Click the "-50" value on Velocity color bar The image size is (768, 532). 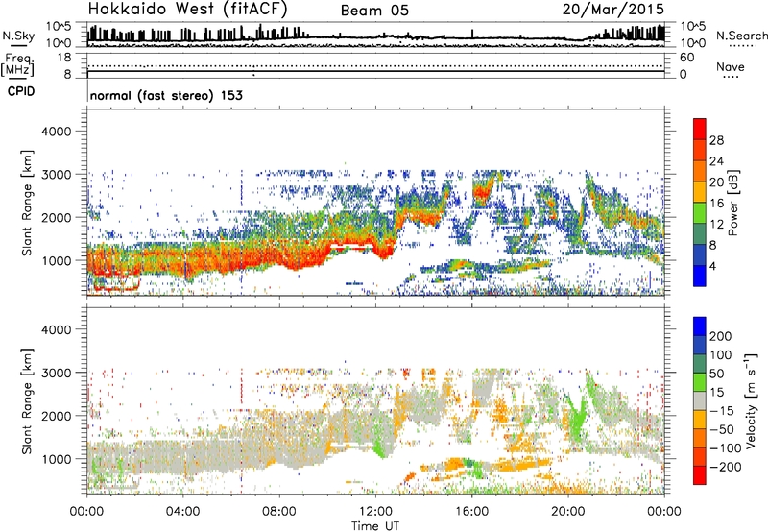coord(722,429)
